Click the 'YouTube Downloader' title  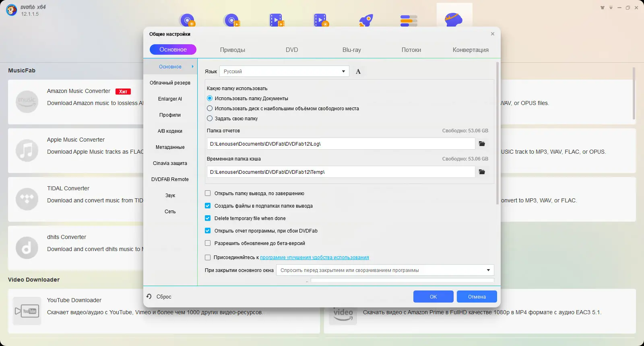click(74, 300)
